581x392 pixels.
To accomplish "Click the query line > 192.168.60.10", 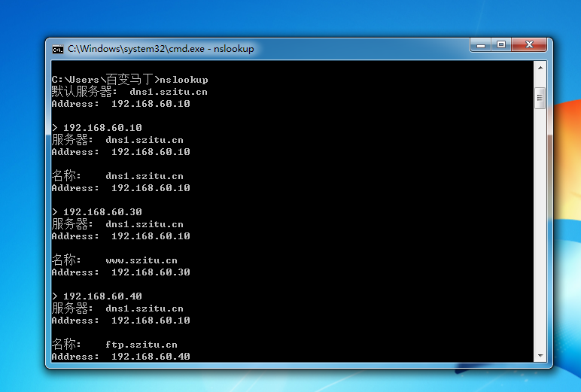I will 97,128.
